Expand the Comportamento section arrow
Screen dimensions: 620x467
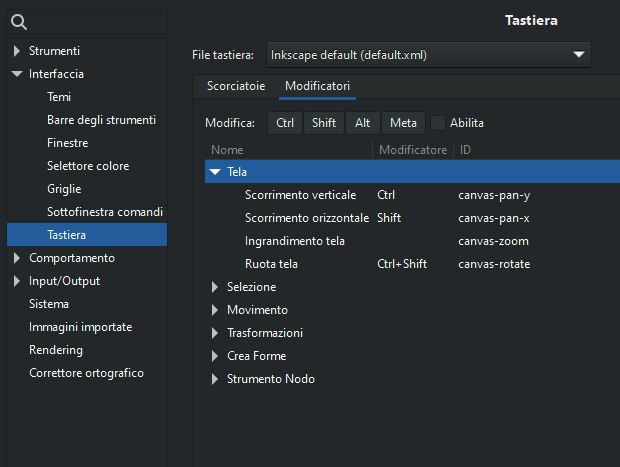point(17,258)
